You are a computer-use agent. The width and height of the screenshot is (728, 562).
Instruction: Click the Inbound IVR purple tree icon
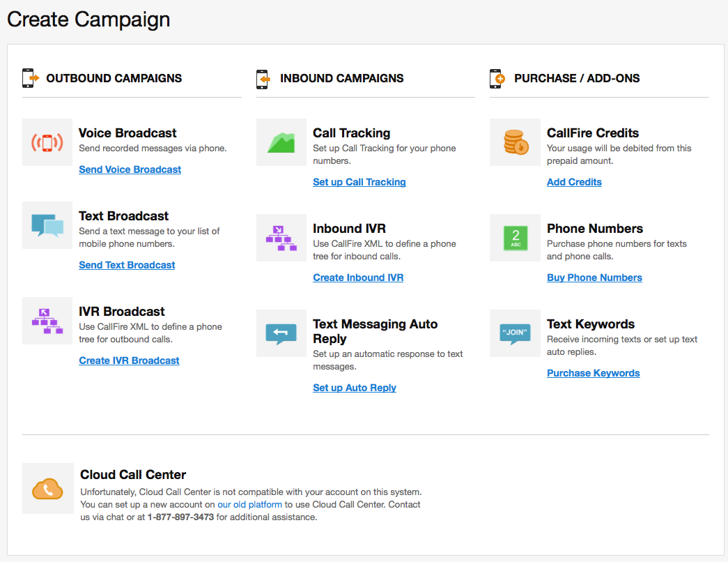pos(281,237)
